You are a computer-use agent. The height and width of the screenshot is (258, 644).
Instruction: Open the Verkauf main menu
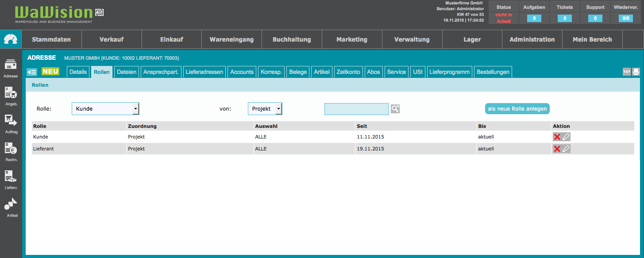click(112, 39)
